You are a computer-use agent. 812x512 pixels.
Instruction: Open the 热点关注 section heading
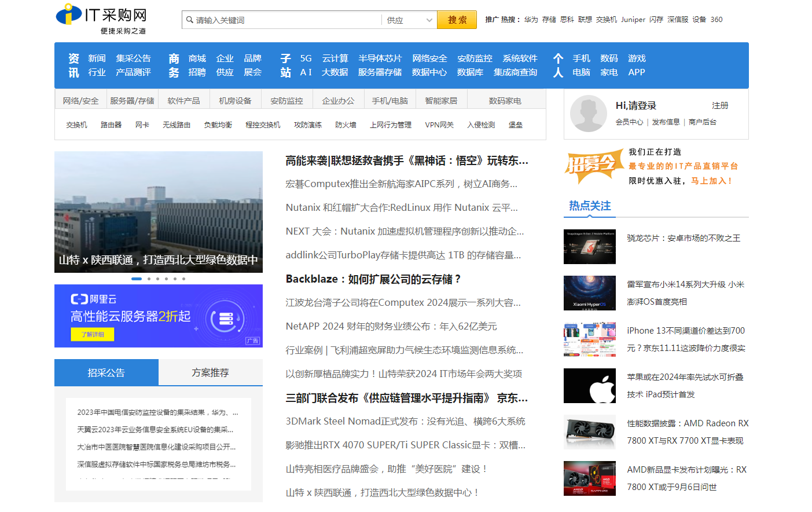click(590, 206)
